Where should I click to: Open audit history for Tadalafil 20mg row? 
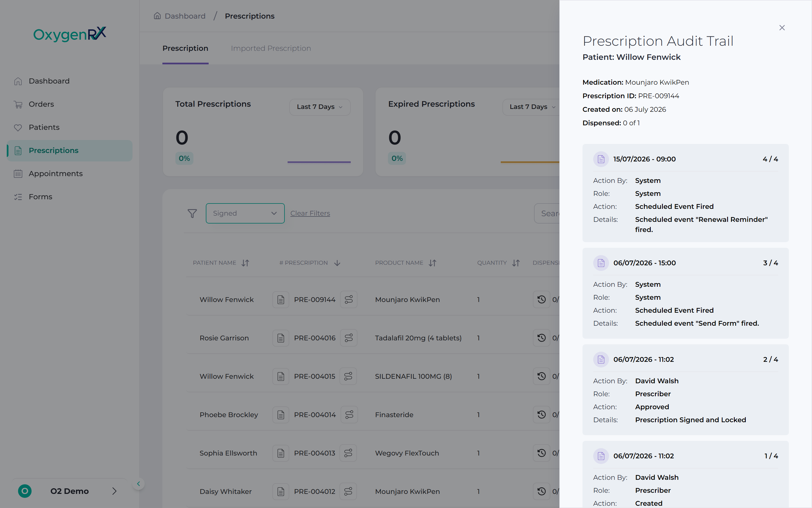point(542,338)
